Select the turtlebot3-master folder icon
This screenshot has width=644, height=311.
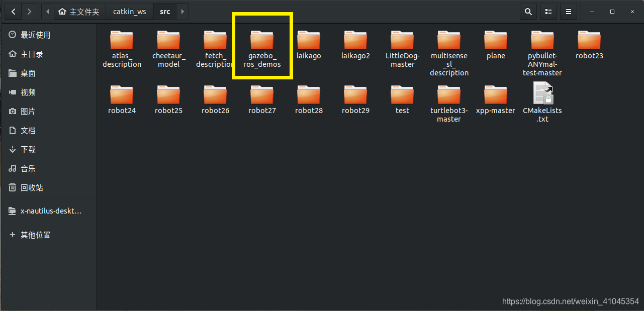(449, 94)
